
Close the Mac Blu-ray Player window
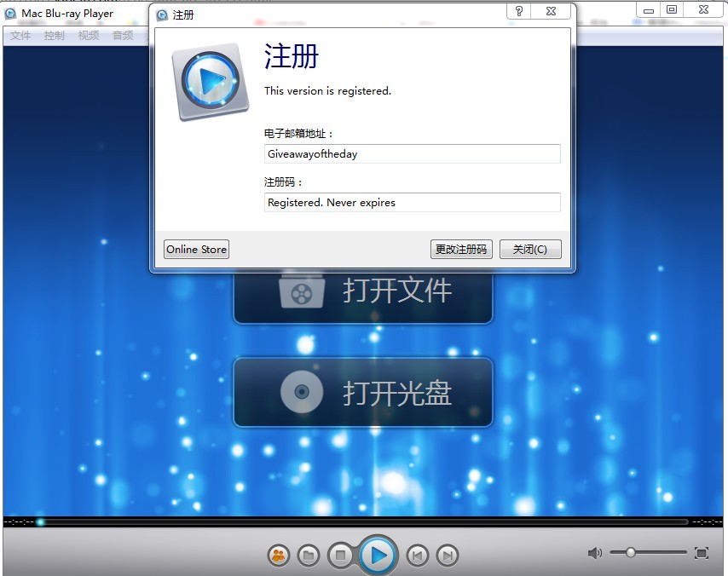(x=703, y=10)
